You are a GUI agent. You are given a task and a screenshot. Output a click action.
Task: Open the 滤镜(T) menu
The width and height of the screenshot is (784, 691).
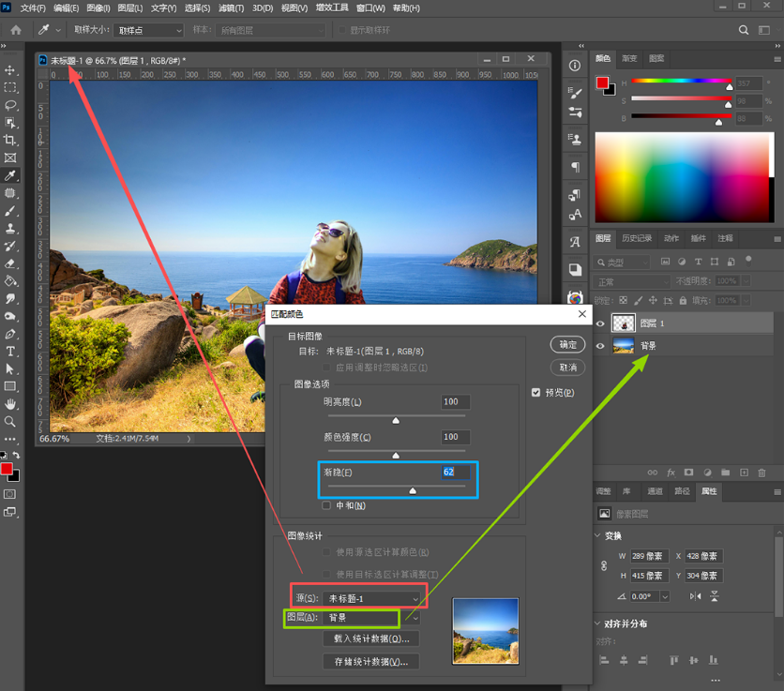click(231, 8)
